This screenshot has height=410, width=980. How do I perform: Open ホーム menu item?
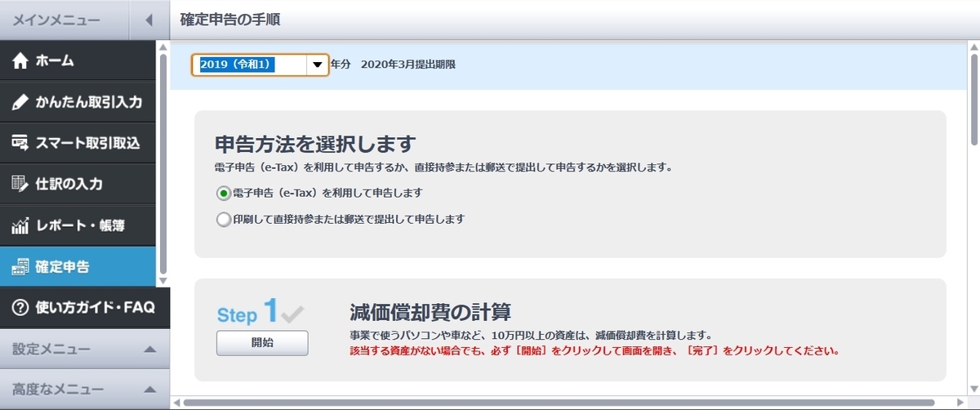click(78, 61)
